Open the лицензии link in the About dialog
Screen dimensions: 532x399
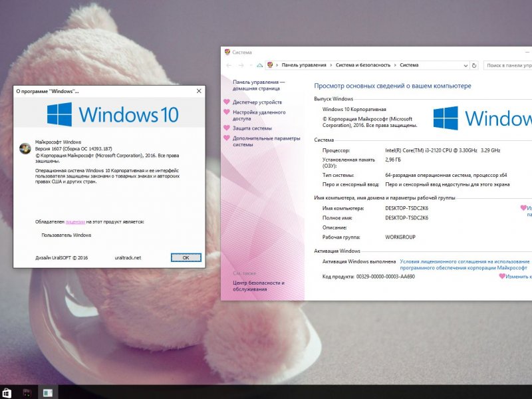tap(75, 221)
